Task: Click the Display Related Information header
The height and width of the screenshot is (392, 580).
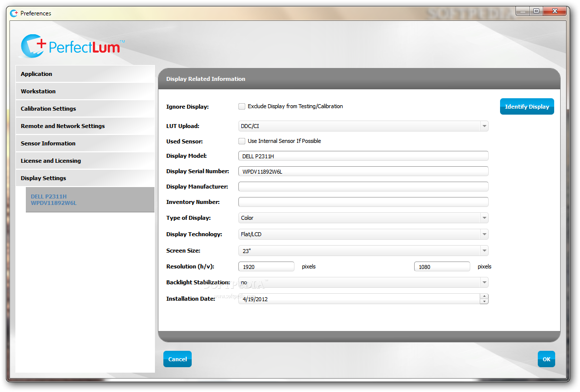Action: pos(206,79)
